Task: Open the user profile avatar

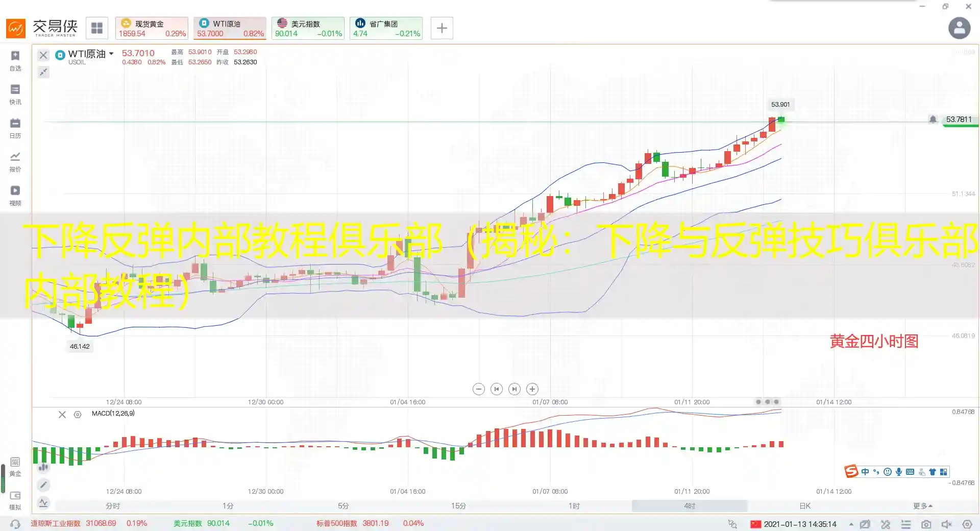Action: (959, 28)
